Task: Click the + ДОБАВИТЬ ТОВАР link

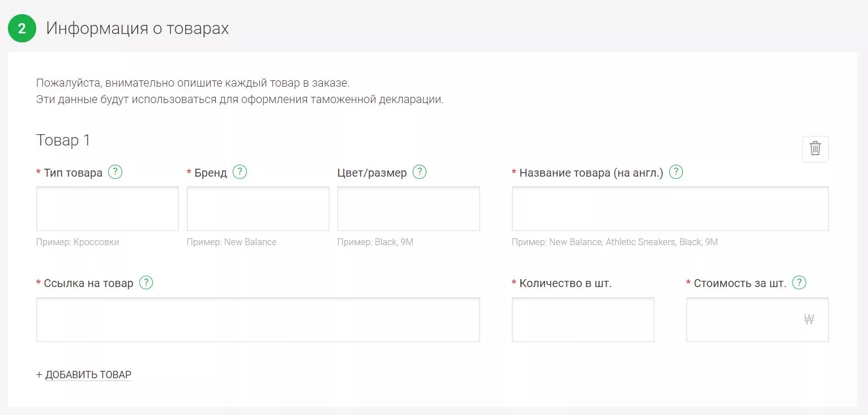Action: click(84, 375)
